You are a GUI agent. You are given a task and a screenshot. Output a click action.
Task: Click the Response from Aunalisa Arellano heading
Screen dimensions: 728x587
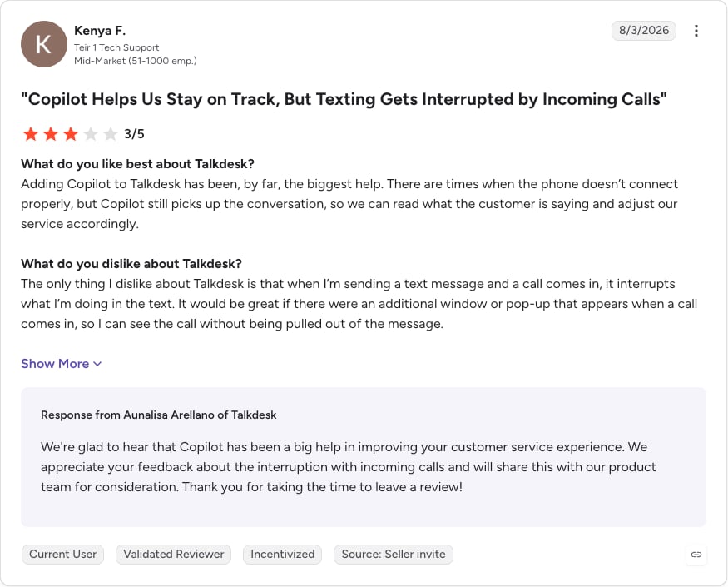coord(158,415)
